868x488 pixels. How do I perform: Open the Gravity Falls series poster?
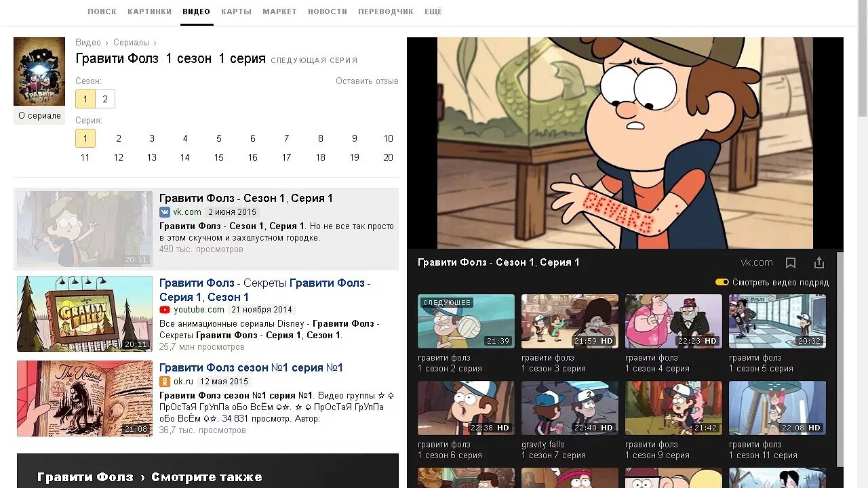[39, 71]
